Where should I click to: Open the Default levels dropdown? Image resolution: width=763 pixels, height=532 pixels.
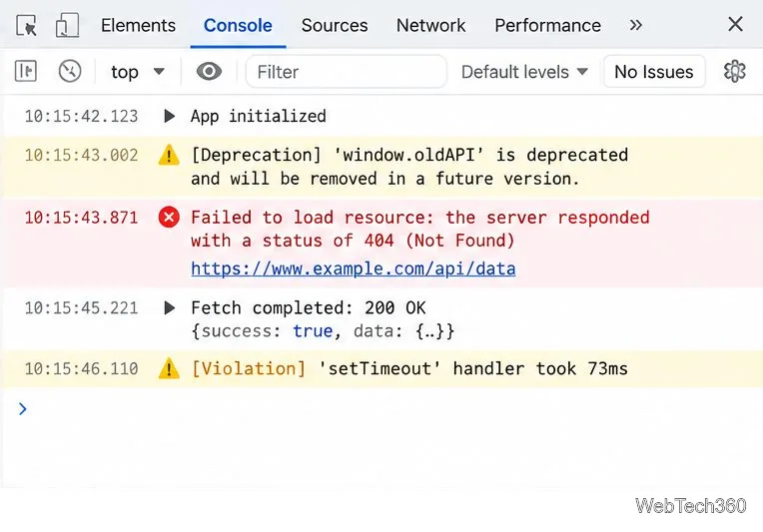tap(524, 72)
